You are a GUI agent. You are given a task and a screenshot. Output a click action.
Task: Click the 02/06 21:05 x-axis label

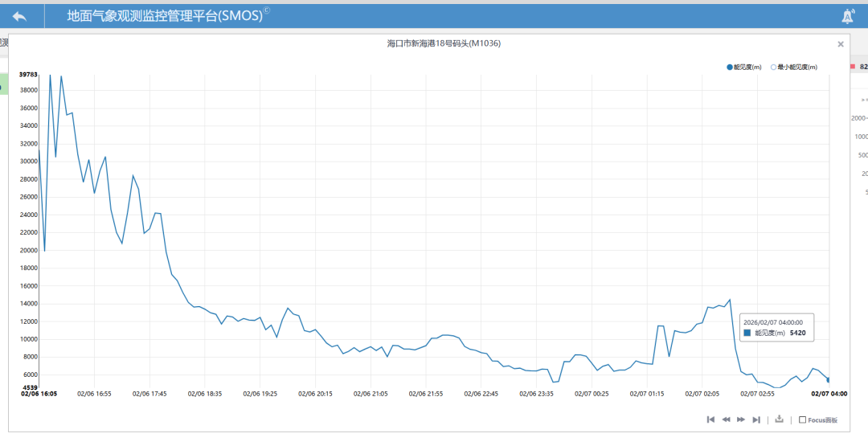pyautogui.click(x=371, y=394)
